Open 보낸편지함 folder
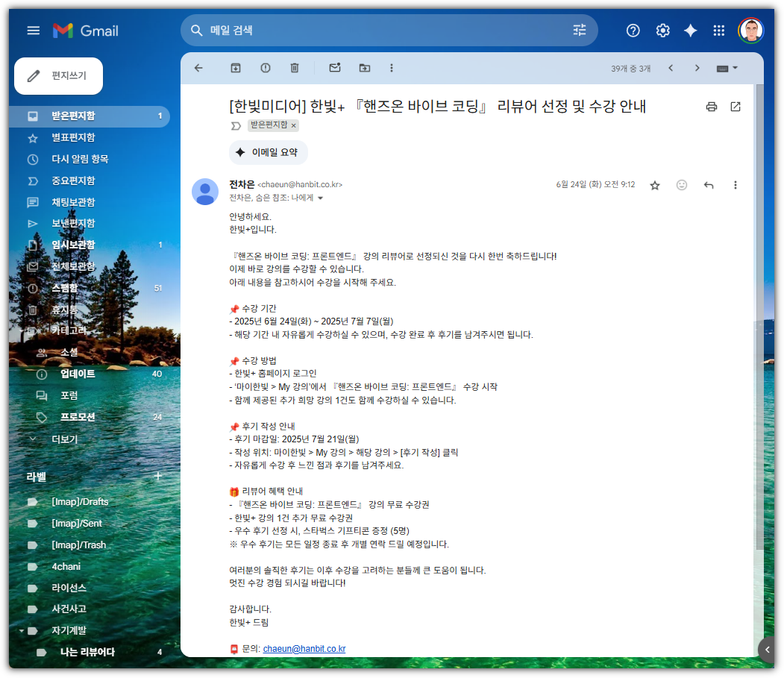 pos(90,223)
